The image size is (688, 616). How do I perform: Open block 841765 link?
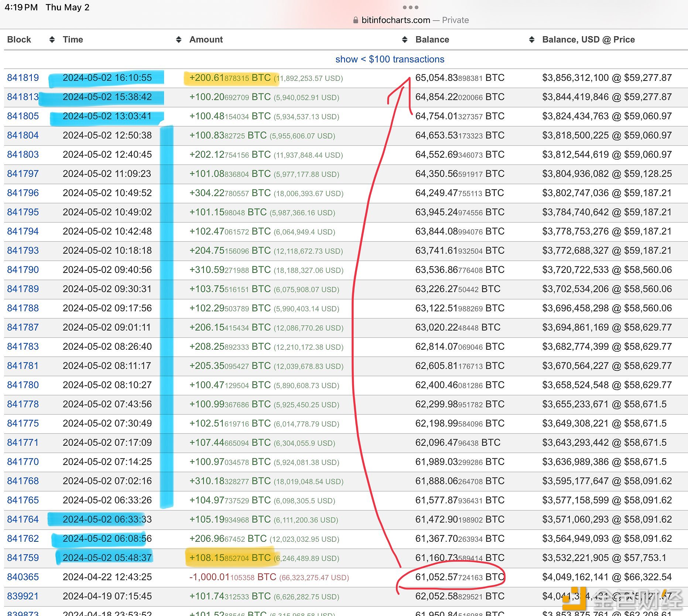23,500
